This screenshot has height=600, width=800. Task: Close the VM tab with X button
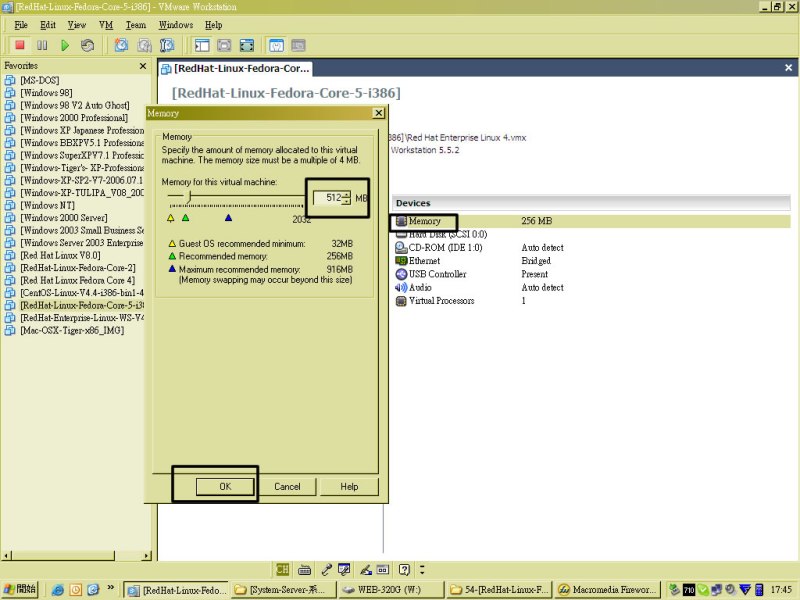tap(788, 68)
